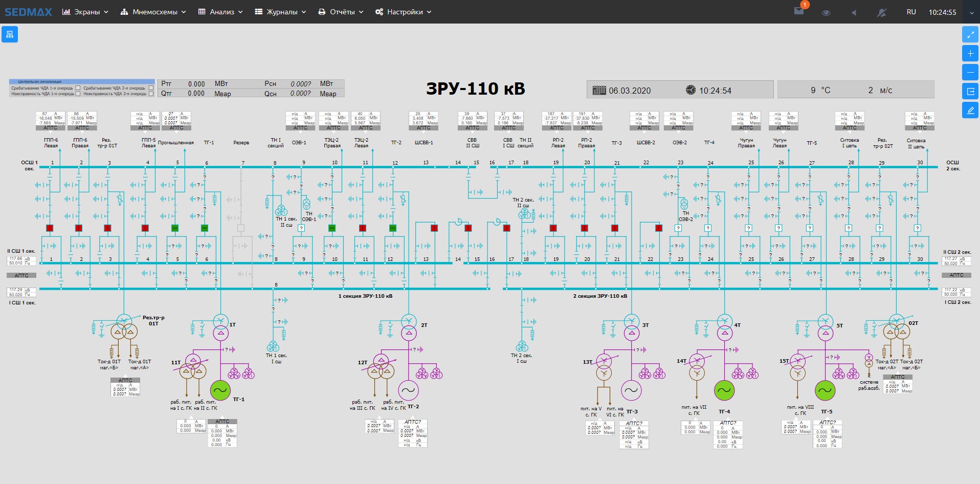This screenshot has width=980, height=484.
Task: Open the mail notifications envelope icon
Action: pyautogui.click(x=799, y=11)
